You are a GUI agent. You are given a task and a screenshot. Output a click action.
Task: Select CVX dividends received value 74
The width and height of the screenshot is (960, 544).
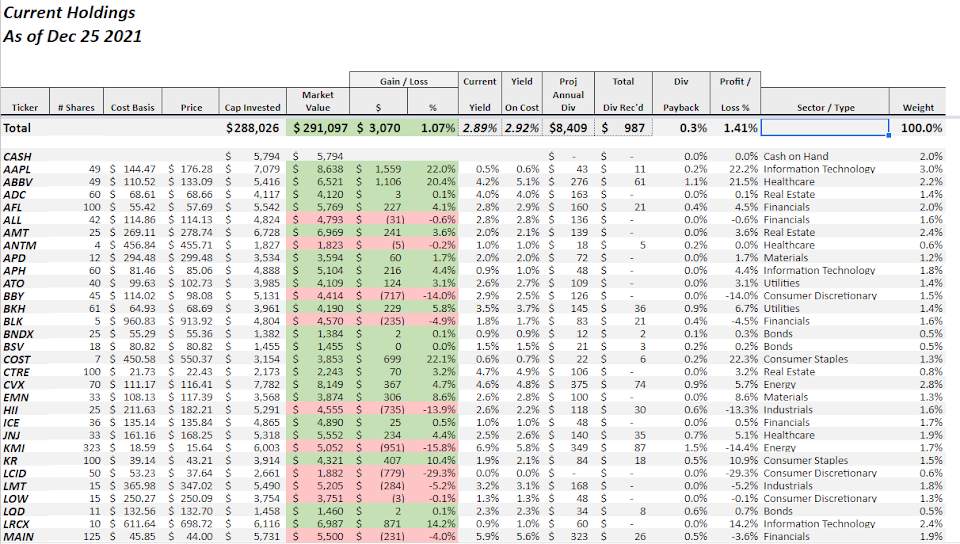click(640, 385)
